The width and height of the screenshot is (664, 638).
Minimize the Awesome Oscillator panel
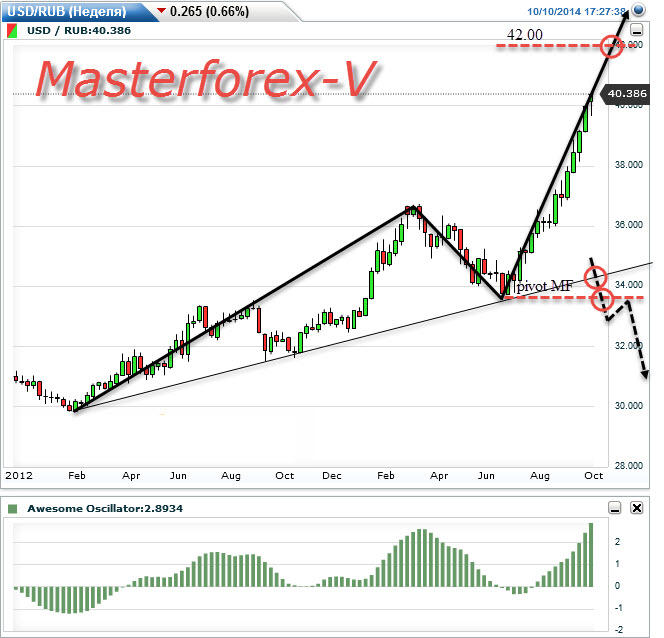pos(615,508)
